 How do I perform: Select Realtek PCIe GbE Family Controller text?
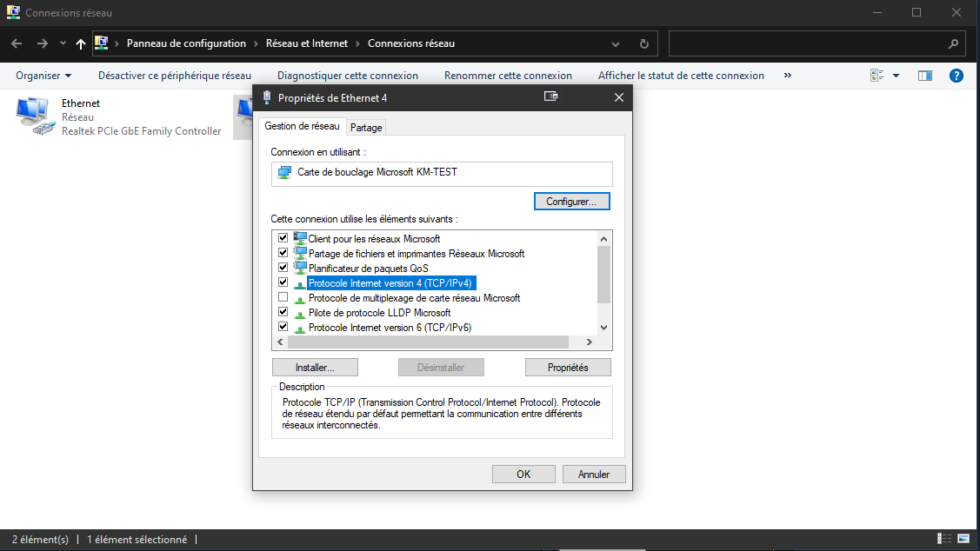tap(141, 131)
